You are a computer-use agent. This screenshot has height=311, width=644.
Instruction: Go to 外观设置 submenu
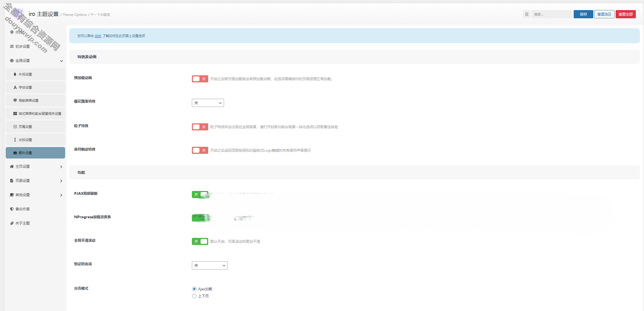tap(35, 74)
